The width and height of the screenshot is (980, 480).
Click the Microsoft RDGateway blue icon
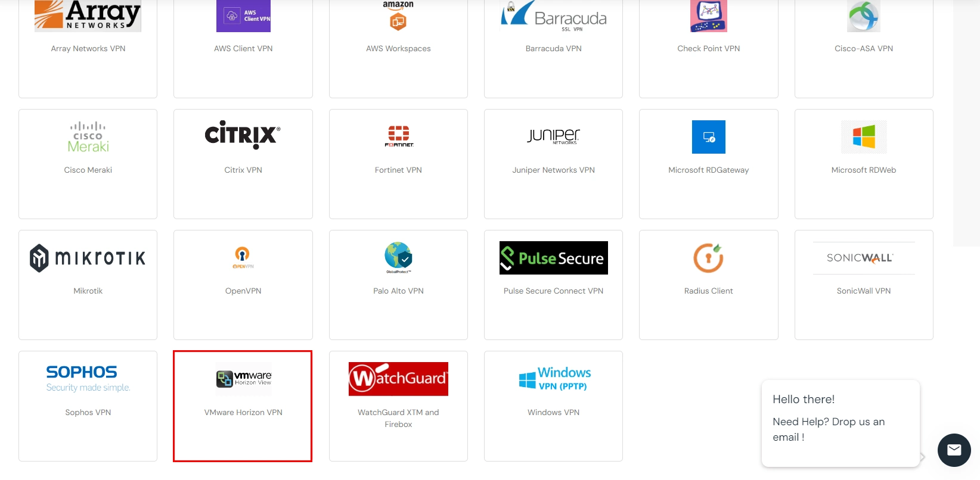pos(709,137)
